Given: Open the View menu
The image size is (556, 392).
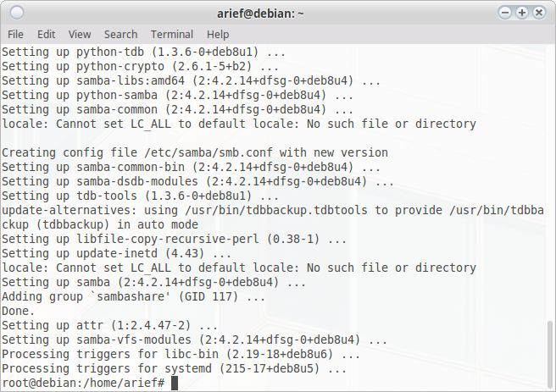Looking at the screenshot, I should (80, 35).
